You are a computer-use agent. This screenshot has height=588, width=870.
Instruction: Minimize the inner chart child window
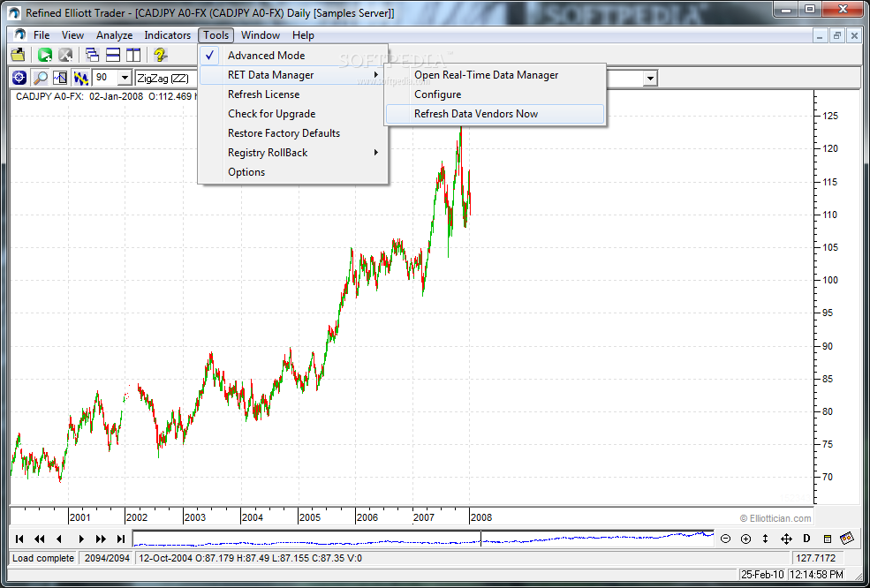pos(821,35)
